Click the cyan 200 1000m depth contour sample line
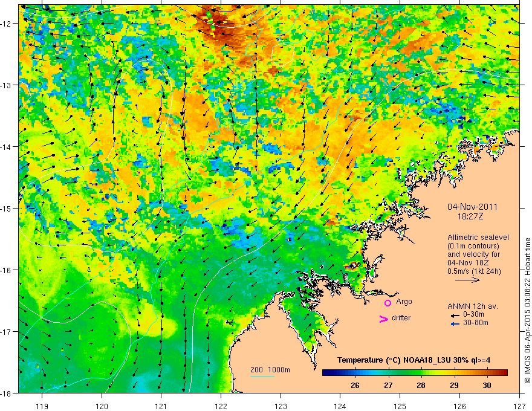 [x=262, y=376]
